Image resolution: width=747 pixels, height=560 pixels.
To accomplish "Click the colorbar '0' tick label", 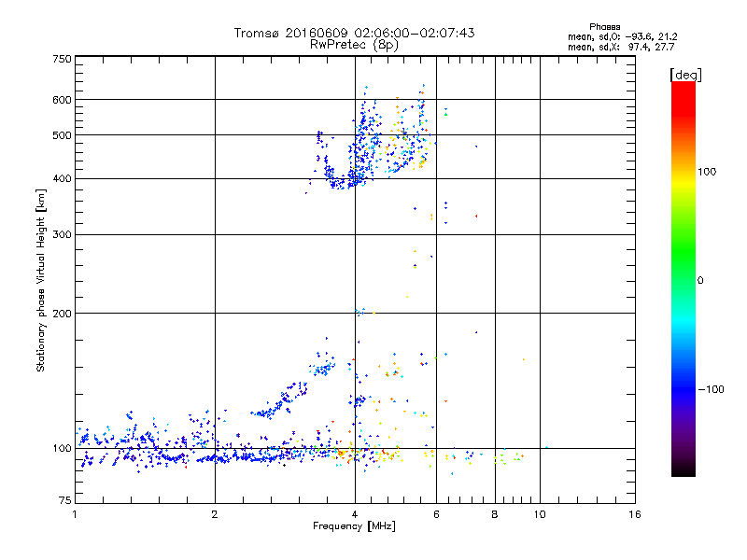I will [700, 281].
